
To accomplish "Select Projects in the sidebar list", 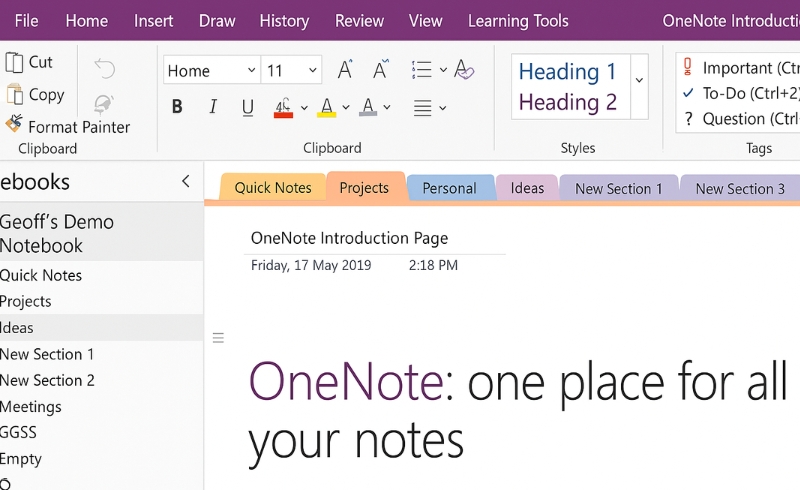I will click(x=102, y=301).
